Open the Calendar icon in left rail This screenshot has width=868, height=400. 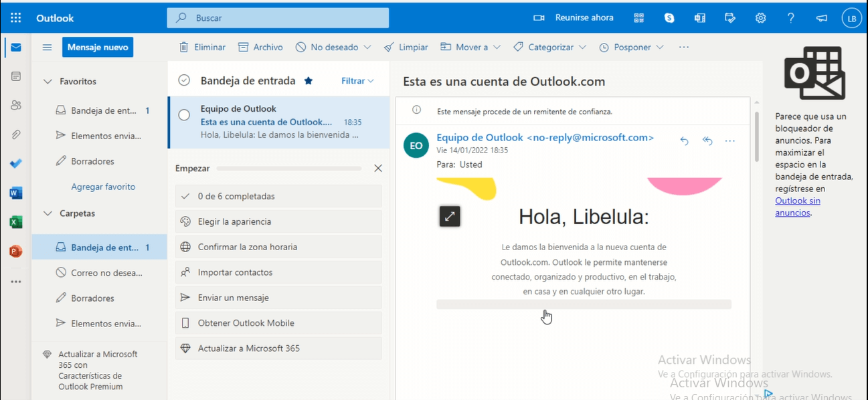[16, 76]
